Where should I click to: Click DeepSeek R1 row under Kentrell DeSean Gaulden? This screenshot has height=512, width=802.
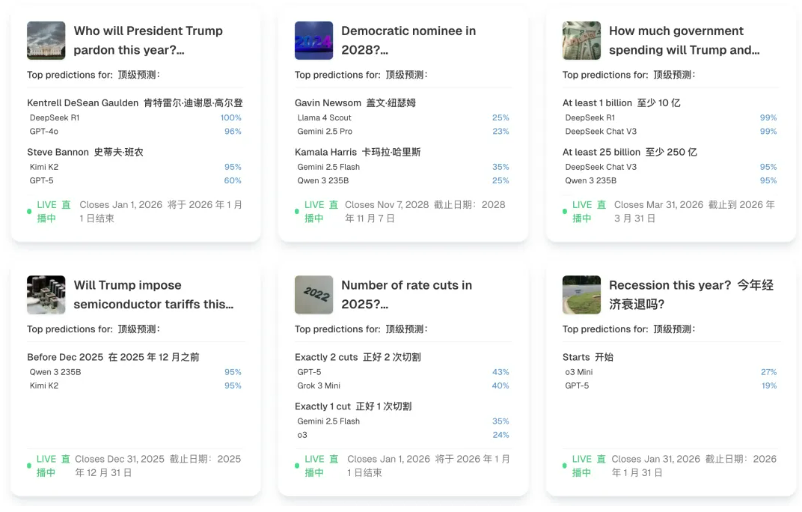point(136,118)
